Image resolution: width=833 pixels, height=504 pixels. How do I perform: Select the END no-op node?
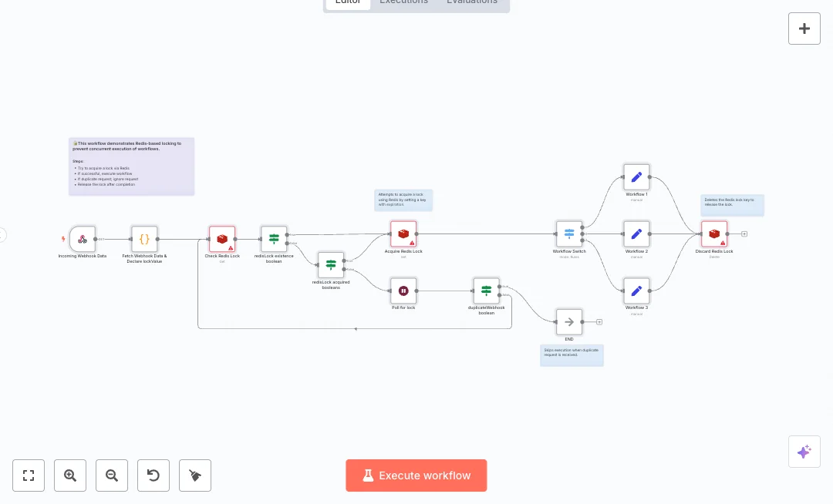point(569,321)
